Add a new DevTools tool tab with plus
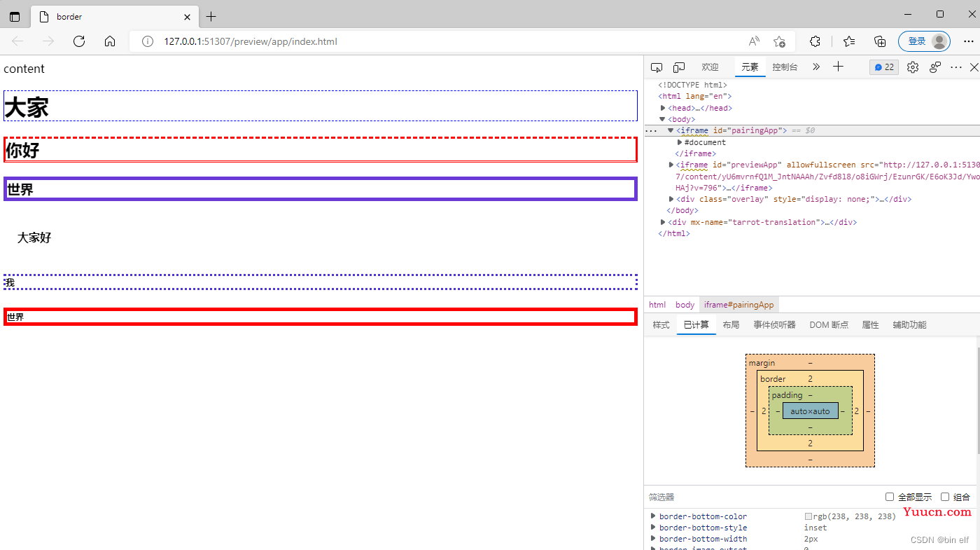 pyautogui.click(x=838, y=67)
